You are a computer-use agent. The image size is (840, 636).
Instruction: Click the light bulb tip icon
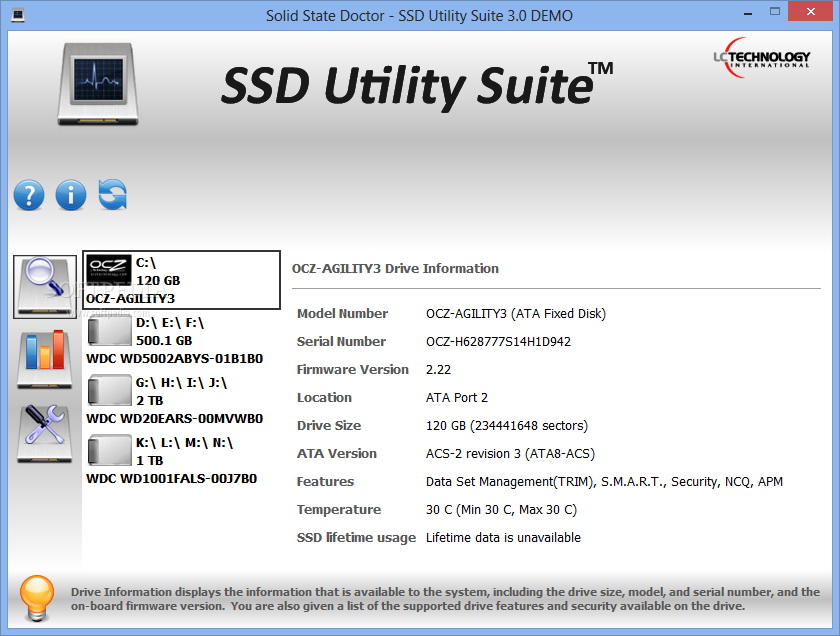37,598
